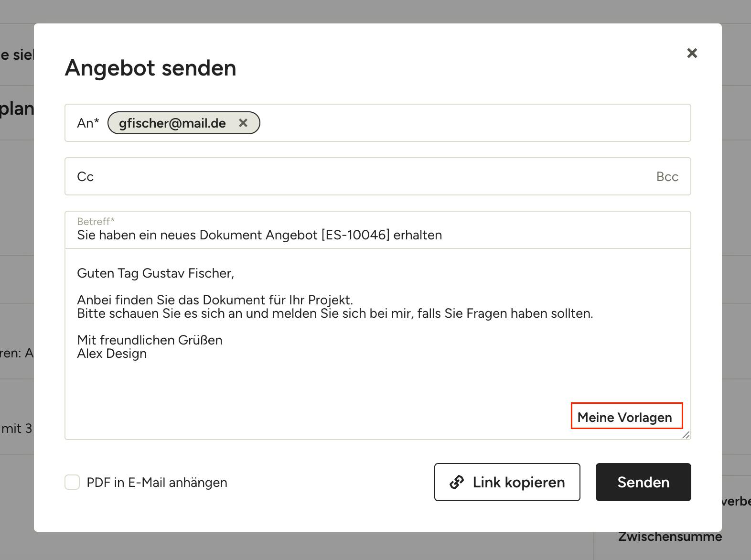Click the chain link icon
This screenshot has width=751, height=560.
457,482
